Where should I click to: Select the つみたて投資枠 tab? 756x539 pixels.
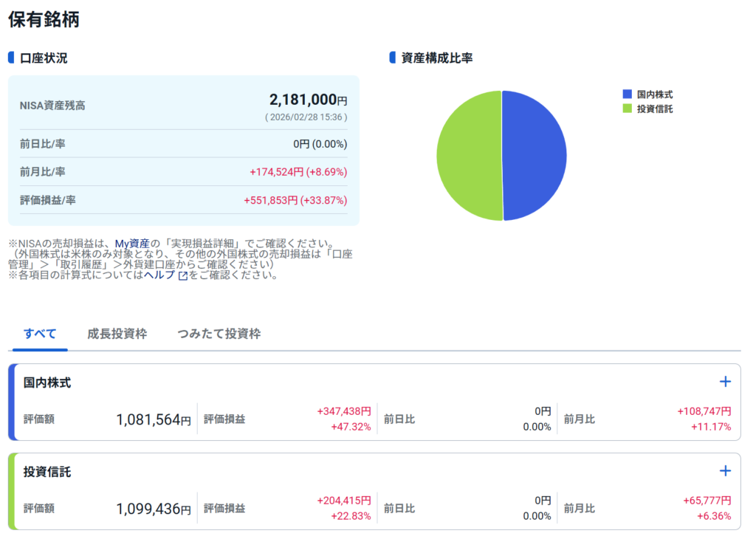pyautogui.click(x=219, y=334)
